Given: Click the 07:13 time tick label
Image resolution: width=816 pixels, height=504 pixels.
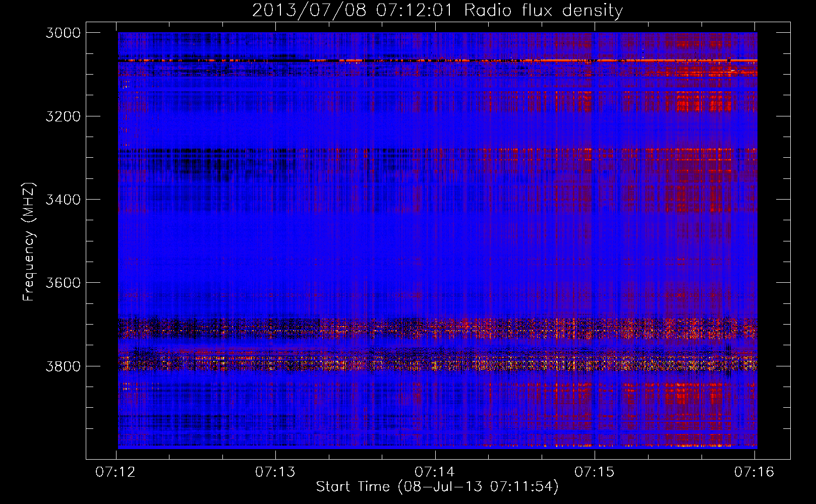Looking at the screenshot, I should (x=275, y=472).
